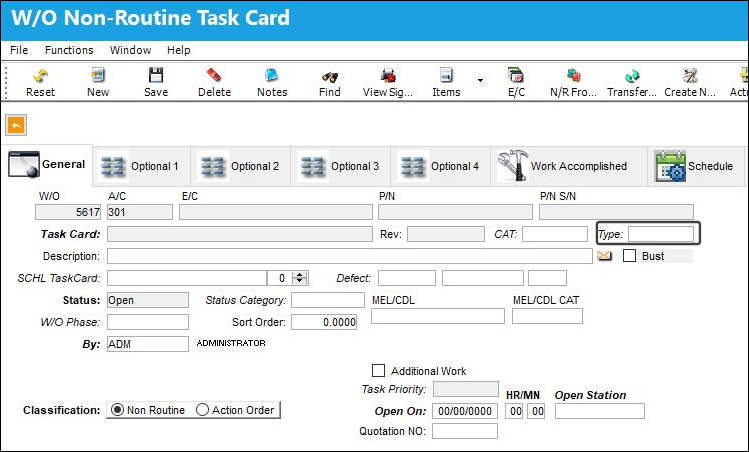Open View Sig... toolbar icon

(388, 75)
